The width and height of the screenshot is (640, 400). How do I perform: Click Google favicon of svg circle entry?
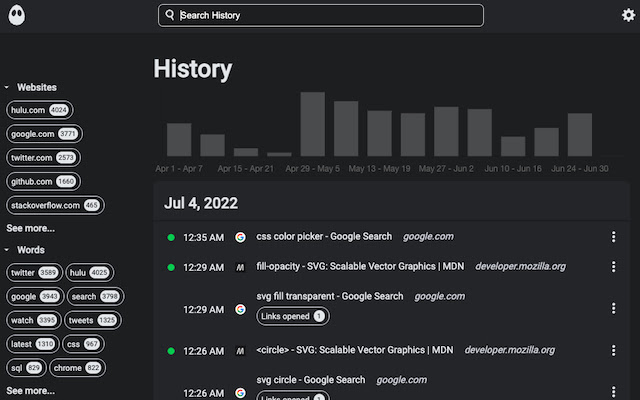(x=240, y=393)
